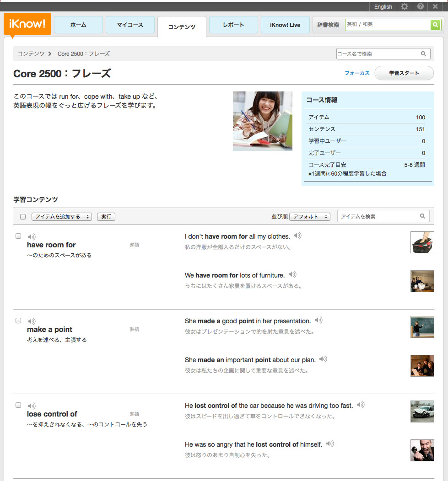Open the 並び順 デフォルト sort dropdown

click(x=309, y=217)
